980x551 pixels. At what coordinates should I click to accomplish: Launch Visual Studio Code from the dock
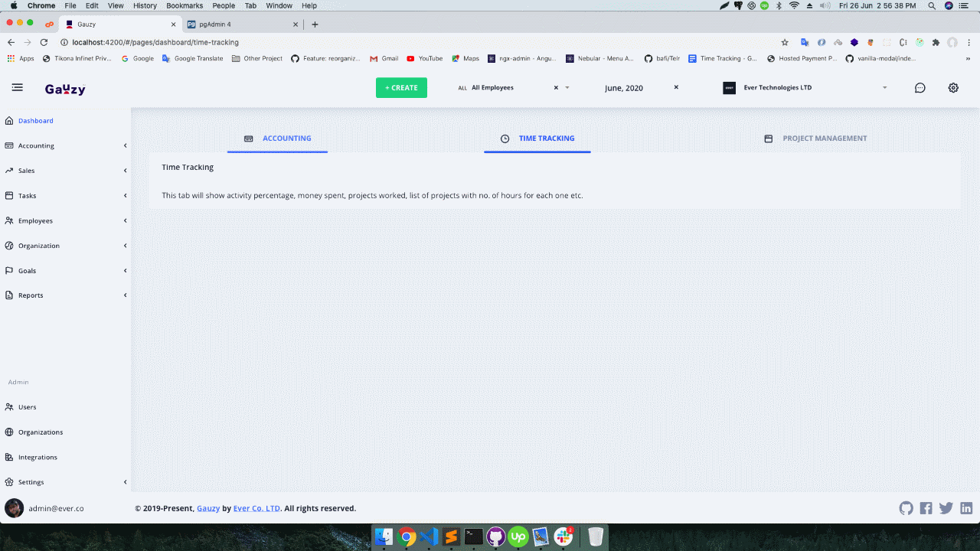point(430,537)
